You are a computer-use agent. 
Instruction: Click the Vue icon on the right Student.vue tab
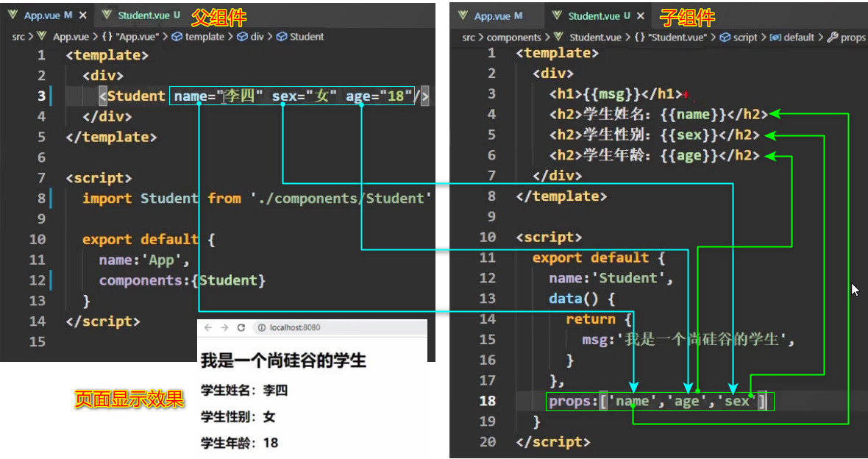557,15
